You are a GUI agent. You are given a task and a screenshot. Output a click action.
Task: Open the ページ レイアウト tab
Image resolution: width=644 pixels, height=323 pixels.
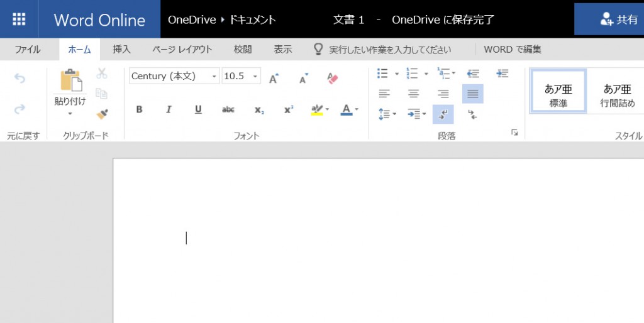(182, 49)
